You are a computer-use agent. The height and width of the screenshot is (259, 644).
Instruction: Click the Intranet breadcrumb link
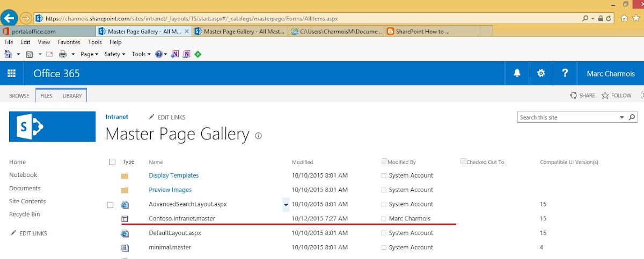[x=117, y=117]
